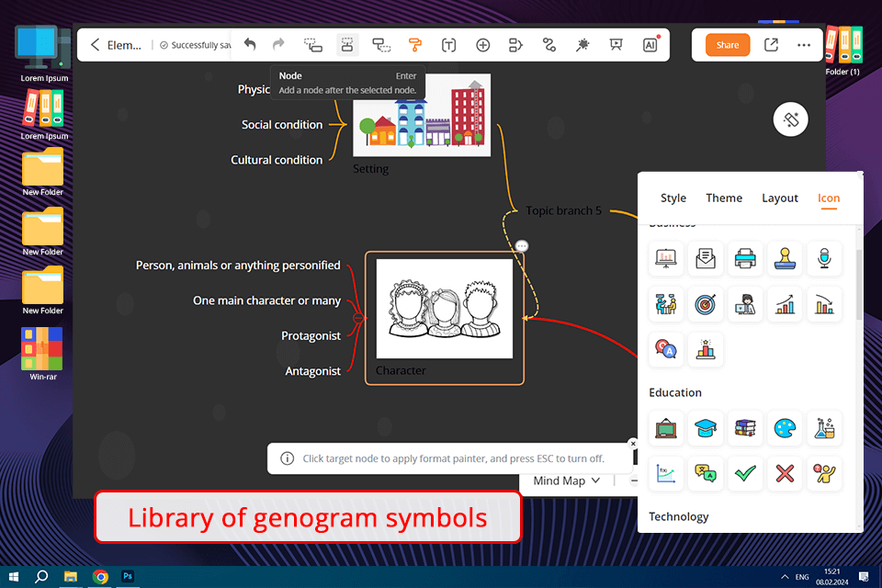
Task: Insert the person at computer icon
Action: [745, 304]
